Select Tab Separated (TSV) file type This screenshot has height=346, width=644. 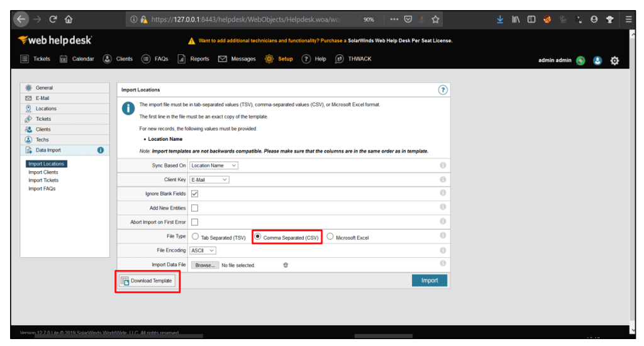click(x=195, y=237)
